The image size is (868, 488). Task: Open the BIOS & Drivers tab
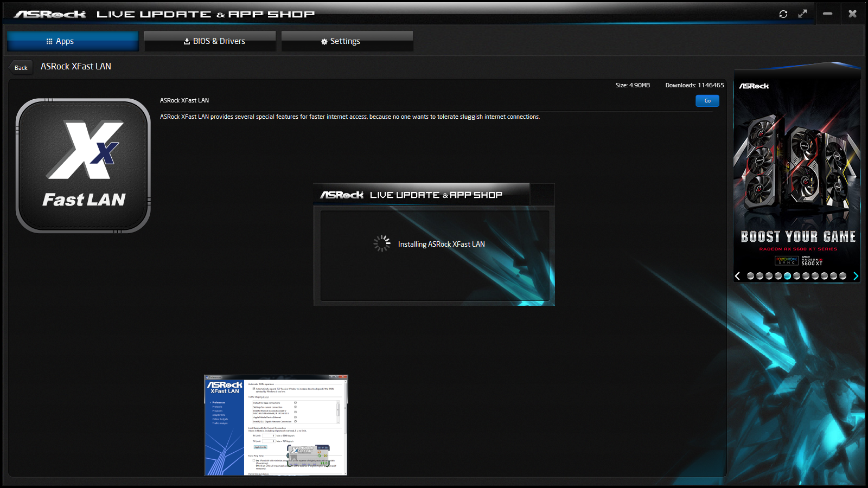point(210,41)
